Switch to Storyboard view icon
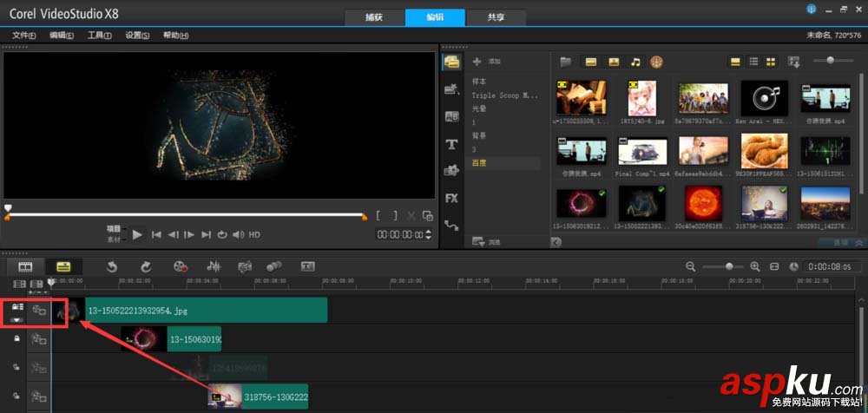Screen dimensions: 868x413 25,266
